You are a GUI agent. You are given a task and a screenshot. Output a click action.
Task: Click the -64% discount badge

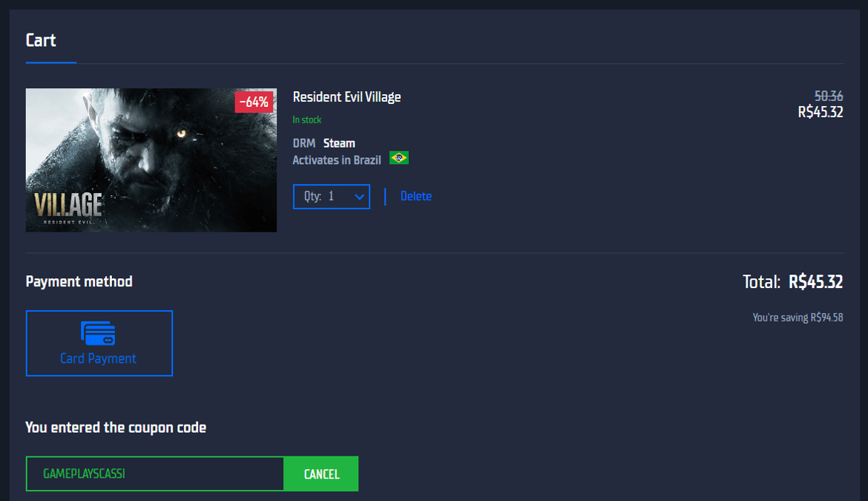click(x=254, y=102)
